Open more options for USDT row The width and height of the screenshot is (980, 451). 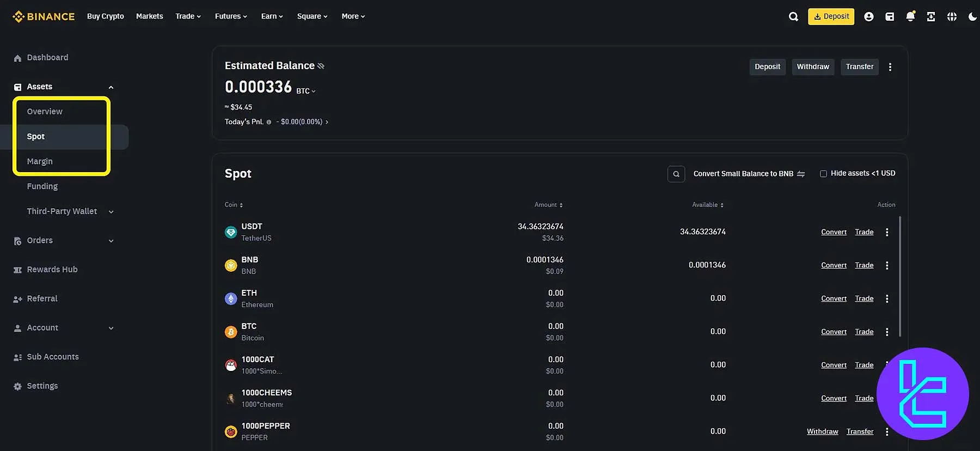pos(886,232)
